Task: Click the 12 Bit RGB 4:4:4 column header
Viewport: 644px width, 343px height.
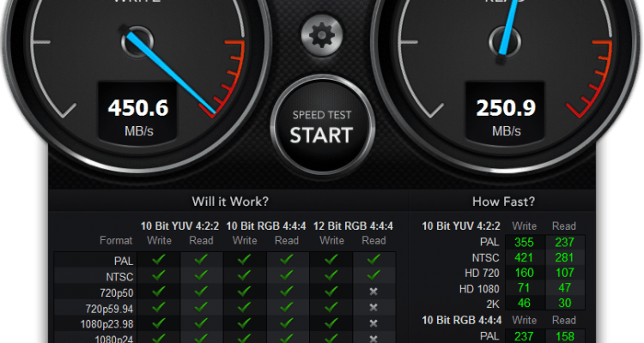Action: pos(352,226)
